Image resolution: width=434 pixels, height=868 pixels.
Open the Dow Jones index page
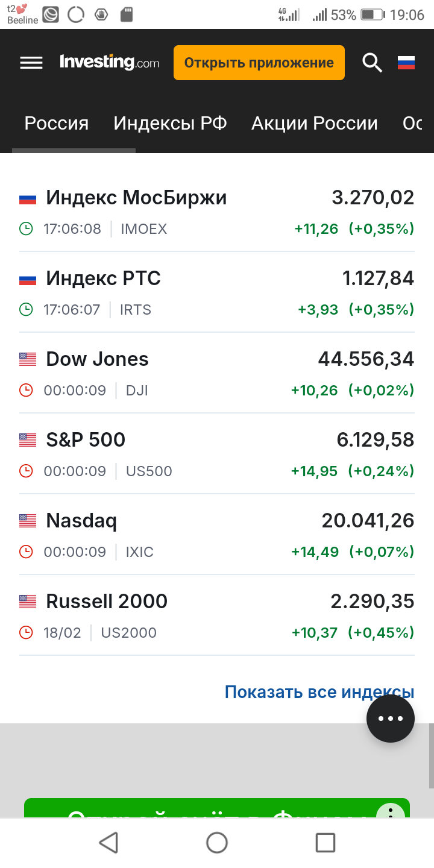click(x=97, y=359)
